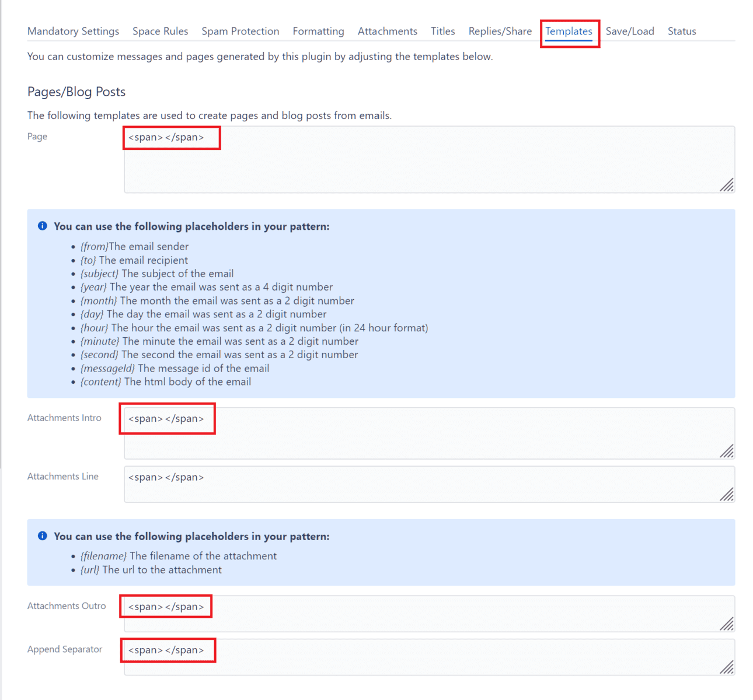Image resolution: width=753 pixels, height=700 pixels.
Task: Click the Attachments Line label
Action: [63, 477]
